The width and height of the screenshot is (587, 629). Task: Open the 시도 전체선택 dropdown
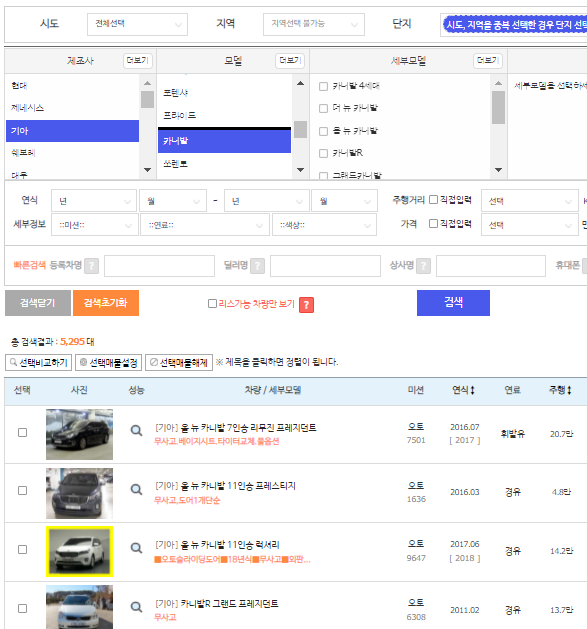click(x=137, y=24)
